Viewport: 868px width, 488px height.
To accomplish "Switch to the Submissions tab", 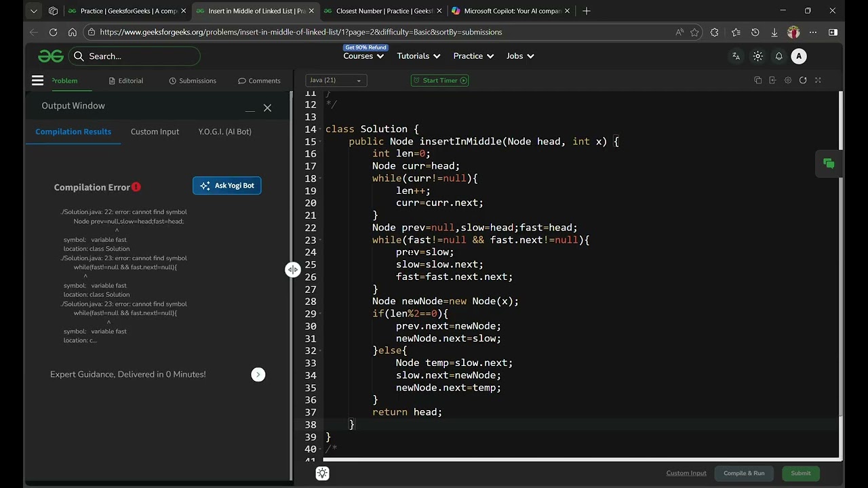I will pos(193,81).
